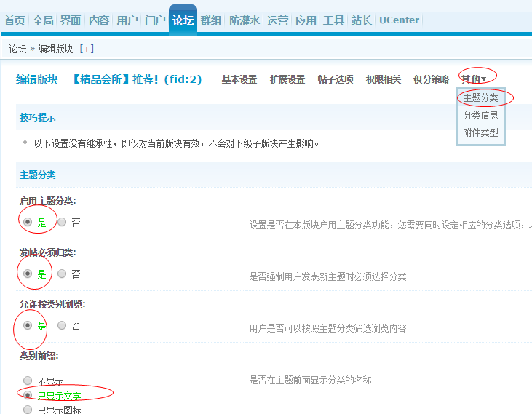Screen dimensions: 532x414
Task: Select 是 for 启用主题分类
Action: pos(28,222)
